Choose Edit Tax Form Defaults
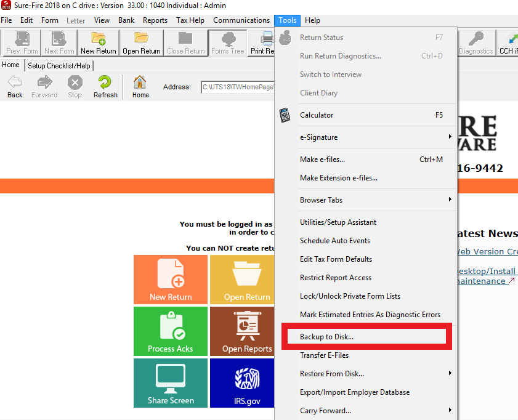 pos(366,259)
